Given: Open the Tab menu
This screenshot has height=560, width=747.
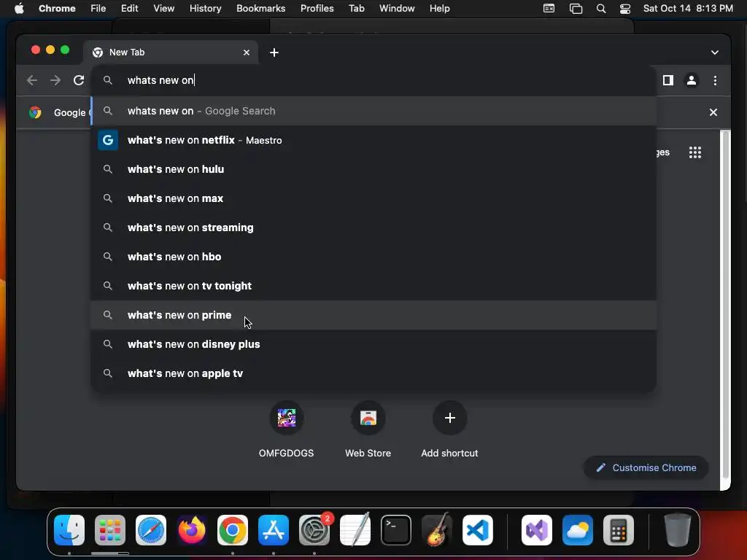Looking at the screenshot, I should (356, 8).
